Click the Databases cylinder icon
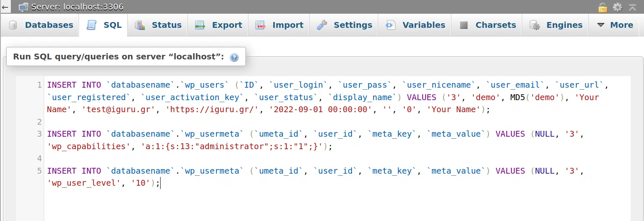 tap(13, 25)
